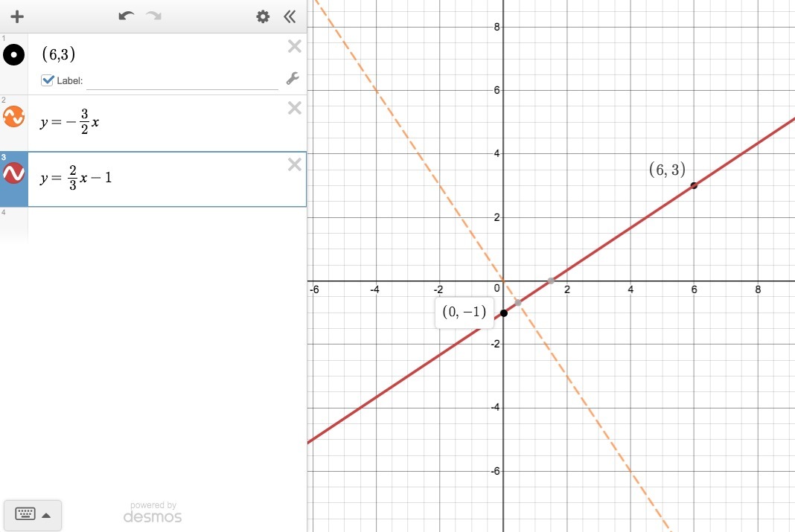The height and width of the screenshot is (532, 795).
Task: Delete the y=-3/2x expression
Action: click(x=295, y=108)
